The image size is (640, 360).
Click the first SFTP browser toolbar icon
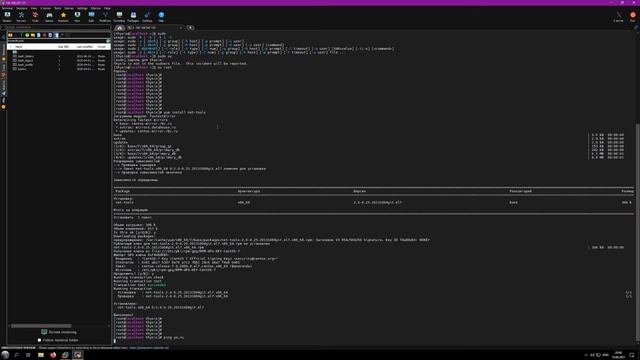point(10,36)
